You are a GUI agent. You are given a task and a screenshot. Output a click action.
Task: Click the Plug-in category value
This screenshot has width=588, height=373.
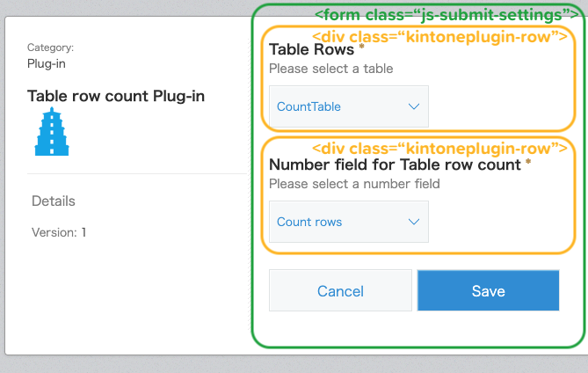47,63
